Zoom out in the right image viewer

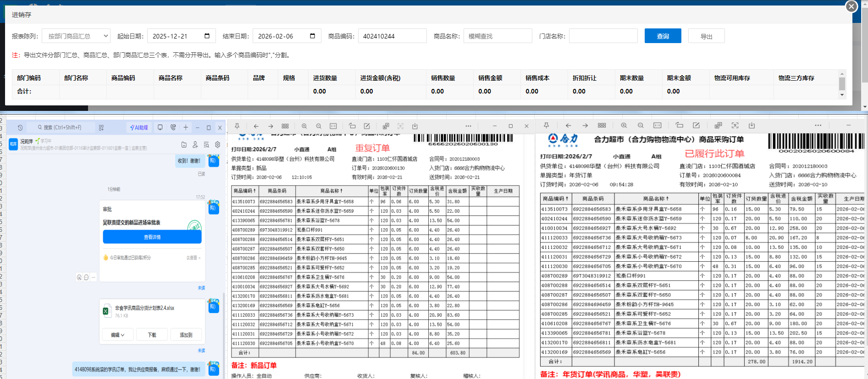pyautogui.click(x=640, y=125)
